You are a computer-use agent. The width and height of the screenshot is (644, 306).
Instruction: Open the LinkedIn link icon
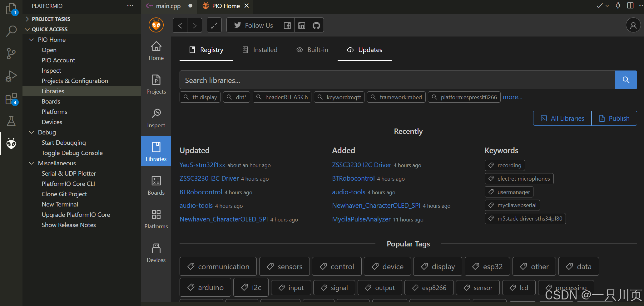tap(302, 26)
